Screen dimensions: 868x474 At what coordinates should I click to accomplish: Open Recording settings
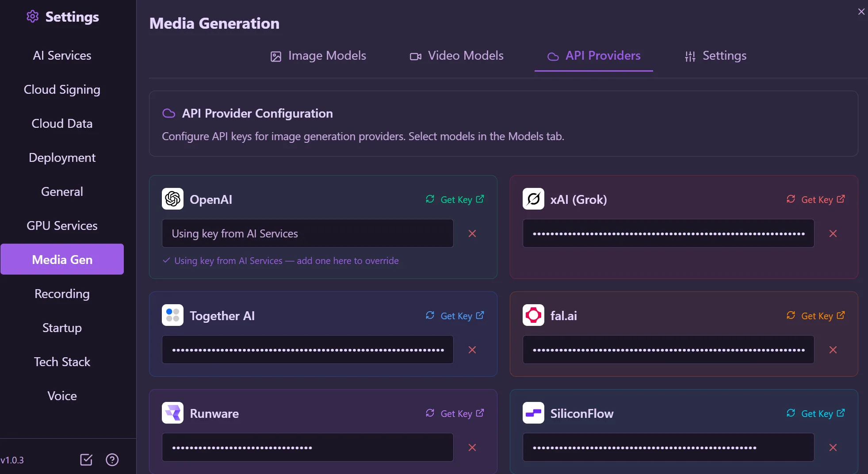click(x=62, y=294)
